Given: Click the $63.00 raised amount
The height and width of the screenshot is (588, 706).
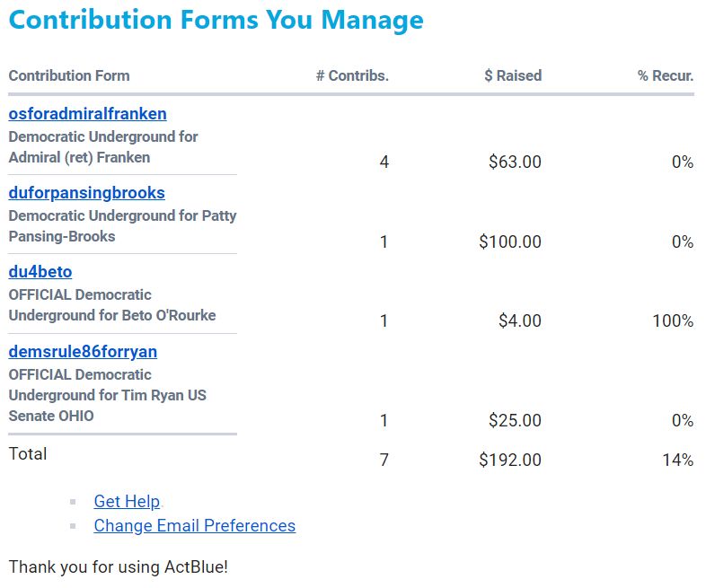Looking at the screenshot, I should (x=515, y=162).
